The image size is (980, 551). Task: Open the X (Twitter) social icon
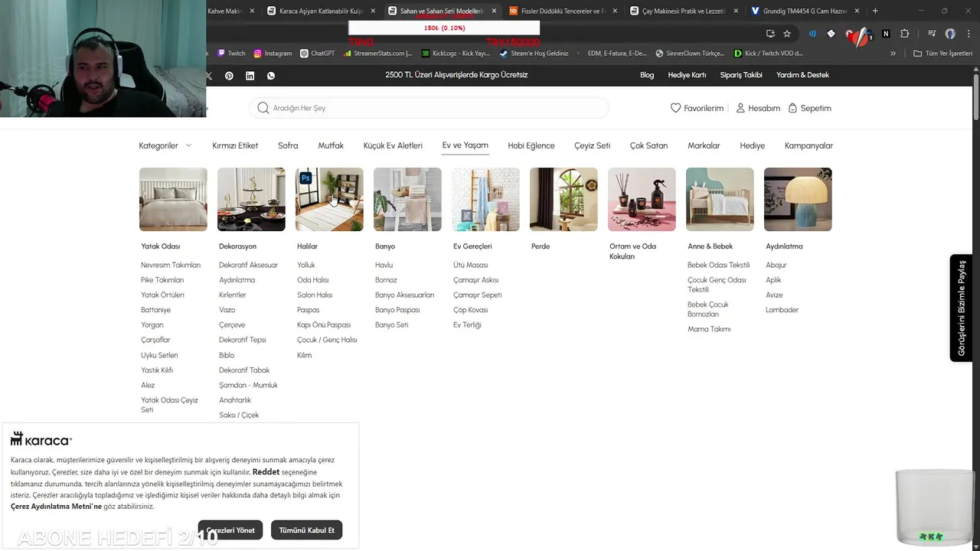(208, 76)
